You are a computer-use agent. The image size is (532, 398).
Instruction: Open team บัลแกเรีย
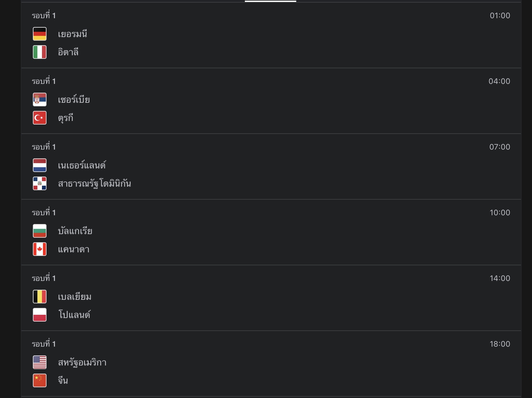[75, 231]
